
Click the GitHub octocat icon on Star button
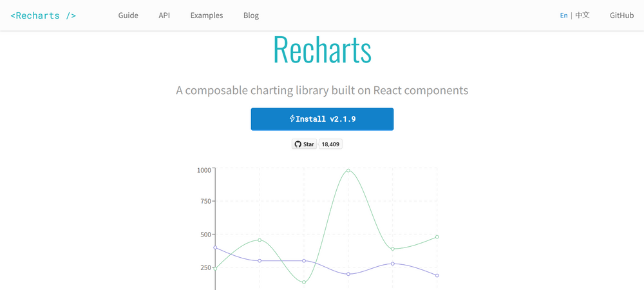click(x=298, y=144)
